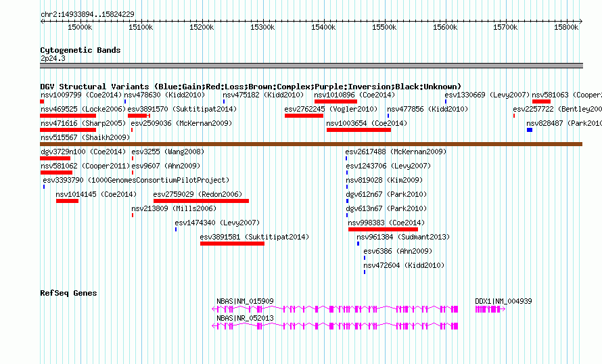Open esv9607 (Ahn2009) variant
This screenshot has height=364, width=602.
tap(166, 166)
